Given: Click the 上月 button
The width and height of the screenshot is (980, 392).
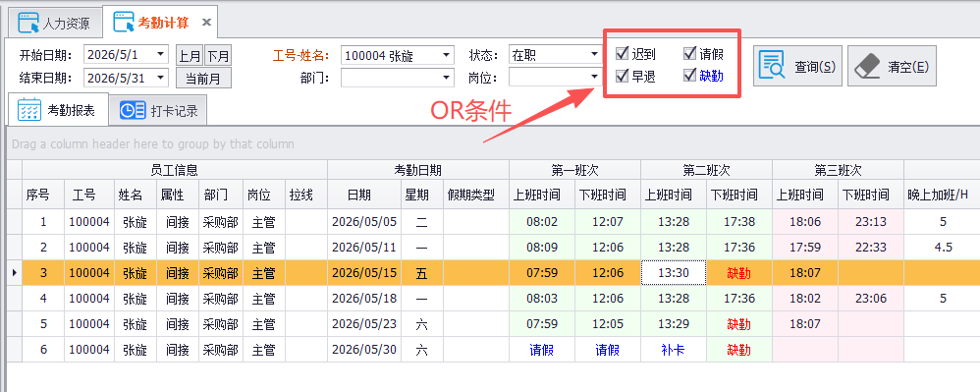Looking at the screenshot, I should pyautogui.click(x=190, y=56).
